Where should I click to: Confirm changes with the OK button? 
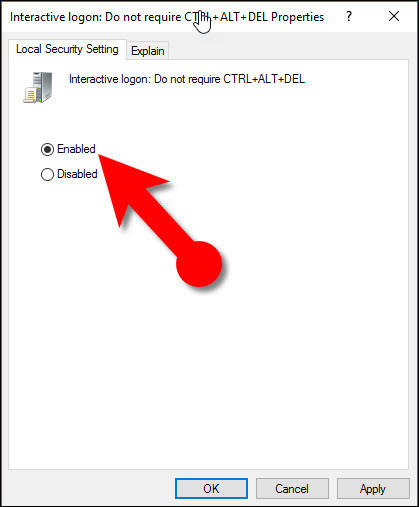pyautogui.click(x=211, y=489)
